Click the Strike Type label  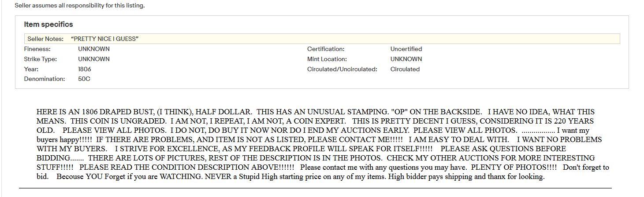pyautogui.click(x=41, y=59)
